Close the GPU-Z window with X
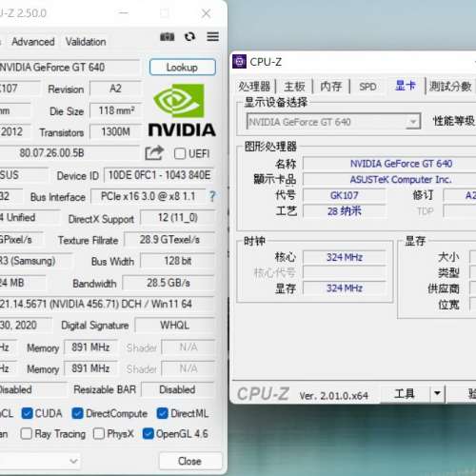The width and height of the screenshot is (476, 476). pyautogui.click(x=207, y=13)
